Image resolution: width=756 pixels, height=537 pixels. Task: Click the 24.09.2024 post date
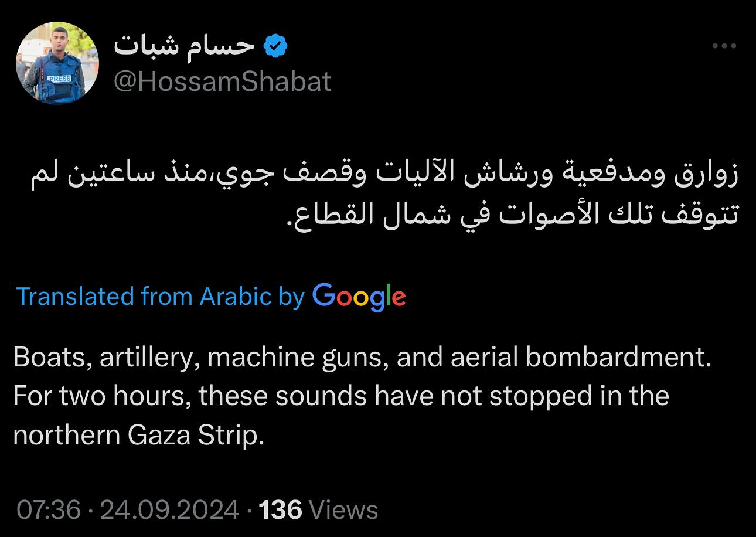[x=170, y=509]
